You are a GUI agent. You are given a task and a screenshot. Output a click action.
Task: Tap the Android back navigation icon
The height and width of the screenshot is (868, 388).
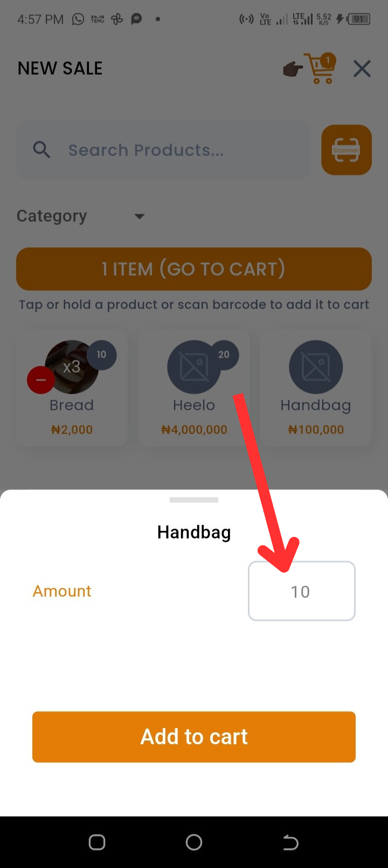[290, 842]
